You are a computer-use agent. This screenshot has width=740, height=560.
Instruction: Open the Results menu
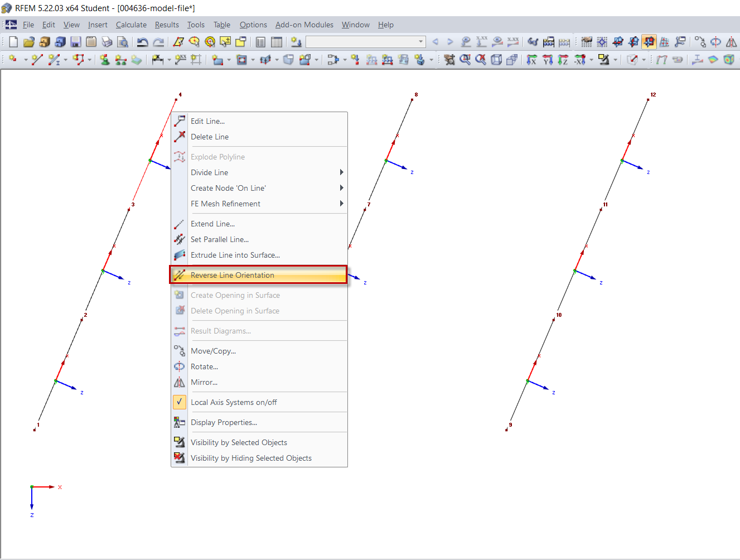pos(167,25)
